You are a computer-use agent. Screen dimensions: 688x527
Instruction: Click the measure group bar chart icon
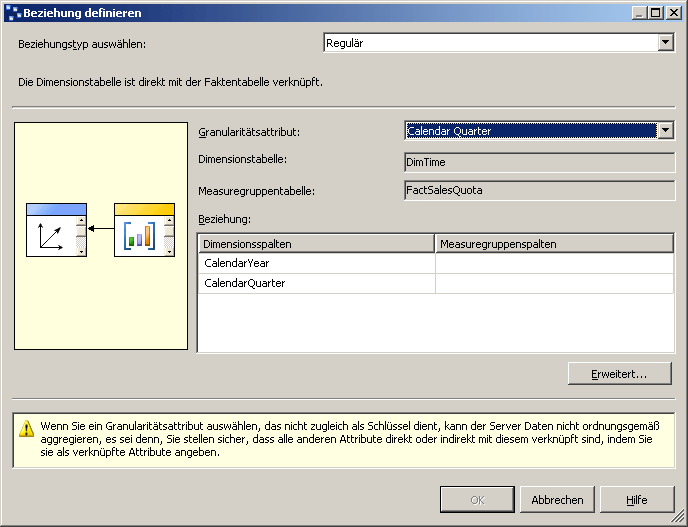(x=140, y=236)
